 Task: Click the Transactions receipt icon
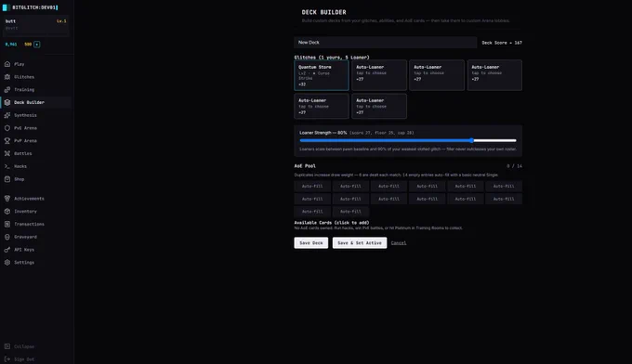[x=7, y=224]
